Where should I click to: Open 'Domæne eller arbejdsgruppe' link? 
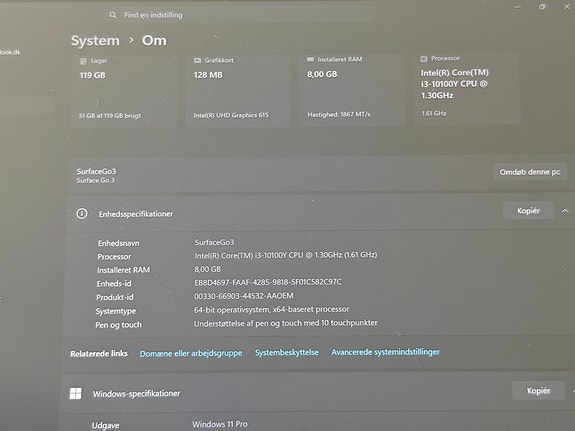(191, 353)
